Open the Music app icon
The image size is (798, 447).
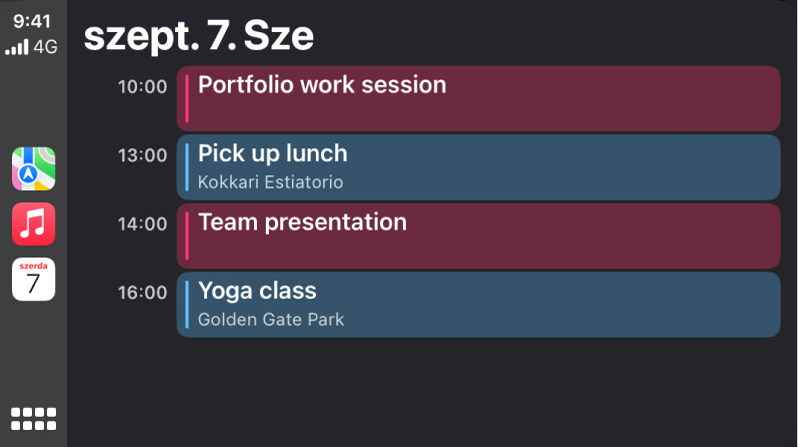(x=33, y=224)
